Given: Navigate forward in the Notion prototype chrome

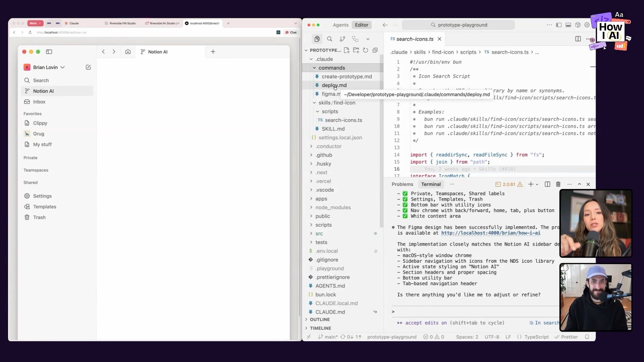Looking at the screenshot, I should [x=114, y=52].
